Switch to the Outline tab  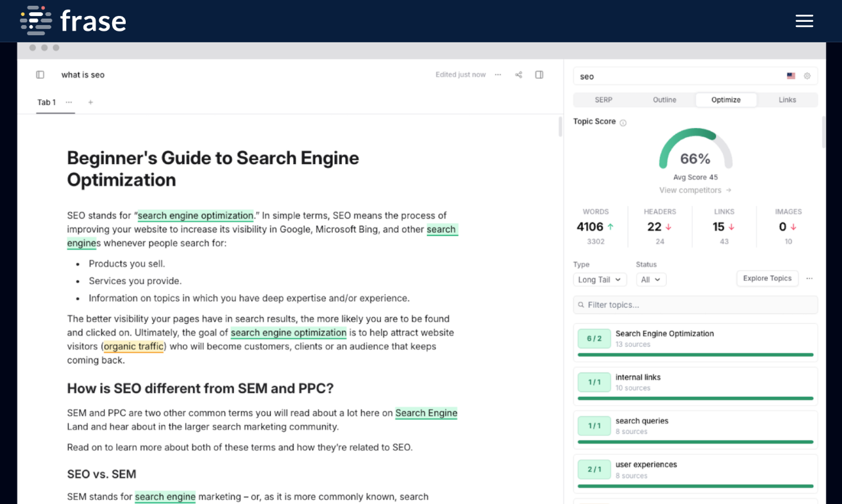[664, 99]
